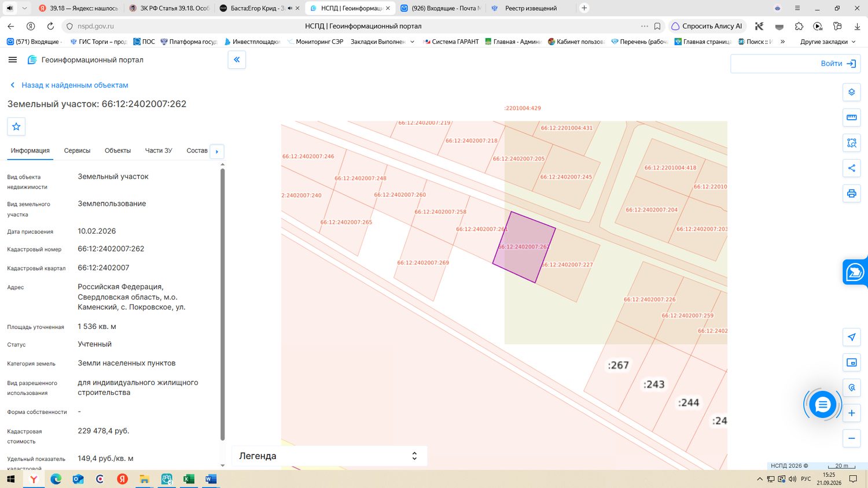Switch to the Реестр извещений browser tab
This screenshot has width=868, height=488.
[x=531, y=8]
